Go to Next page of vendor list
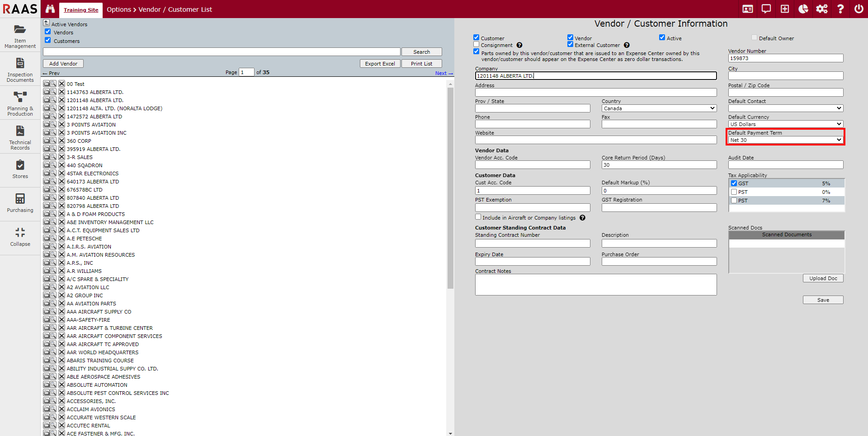Viewport: 868px width, 436px height. [443, 73]
